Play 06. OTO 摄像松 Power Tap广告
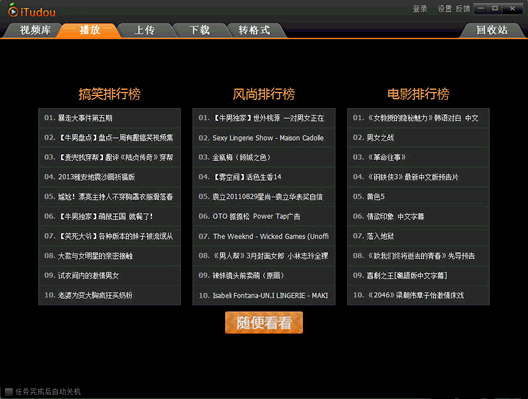 click(x=264, y=217)
